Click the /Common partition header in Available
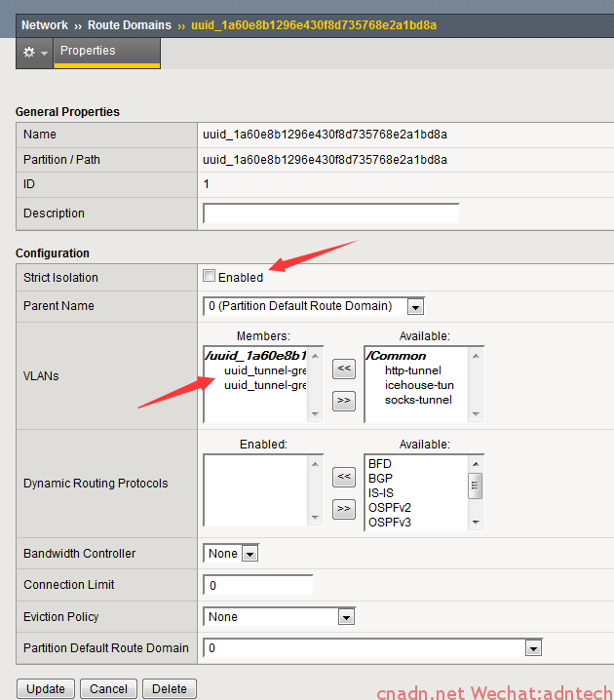Viewport: 614px width, 700px height. [396, 356]
